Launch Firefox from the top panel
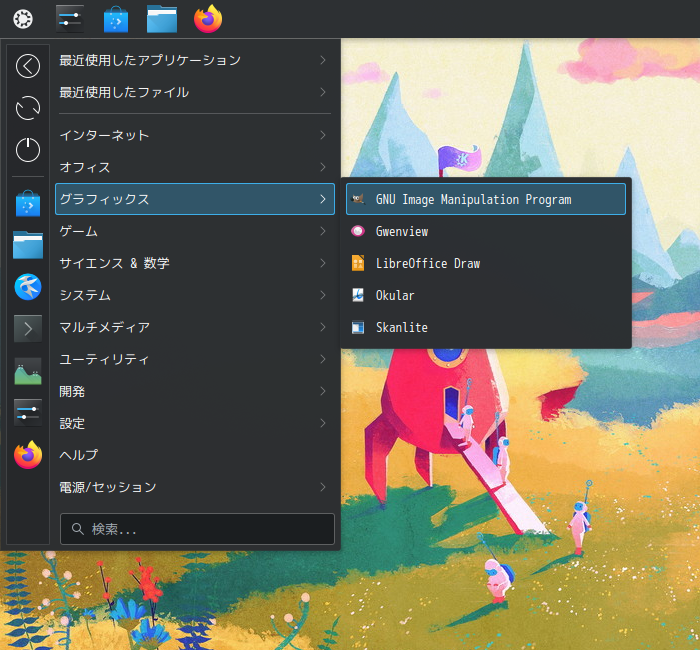 click(208, 19)
